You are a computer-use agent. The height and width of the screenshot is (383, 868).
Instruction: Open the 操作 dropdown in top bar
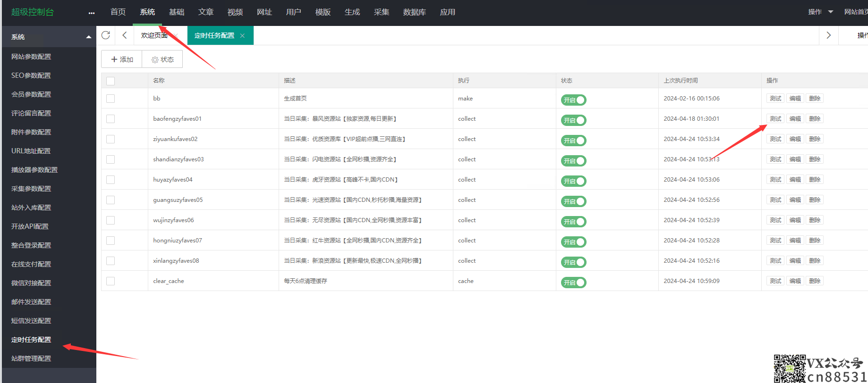(820, 12)
